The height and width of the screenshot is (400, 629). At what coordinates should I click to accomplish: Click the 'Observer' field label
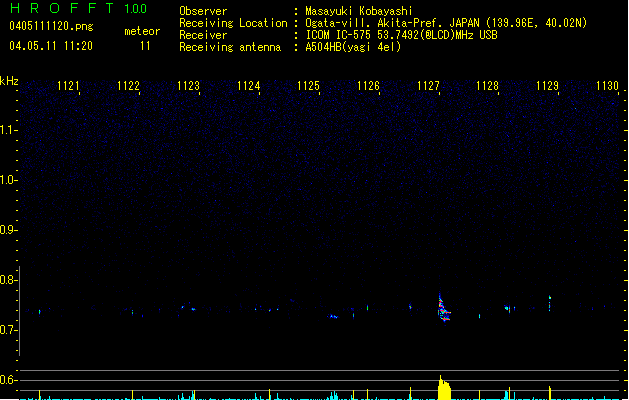click(x=203, y=11)
